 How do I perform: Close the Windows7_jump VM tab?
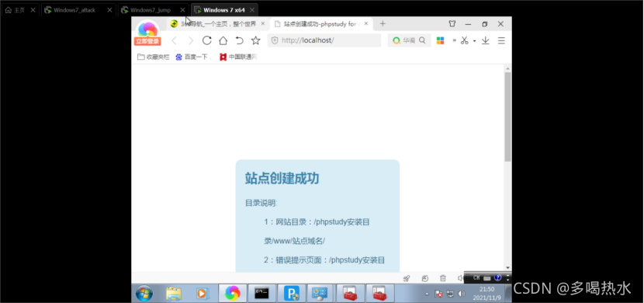pyautogui.click(x=183, y=10)
